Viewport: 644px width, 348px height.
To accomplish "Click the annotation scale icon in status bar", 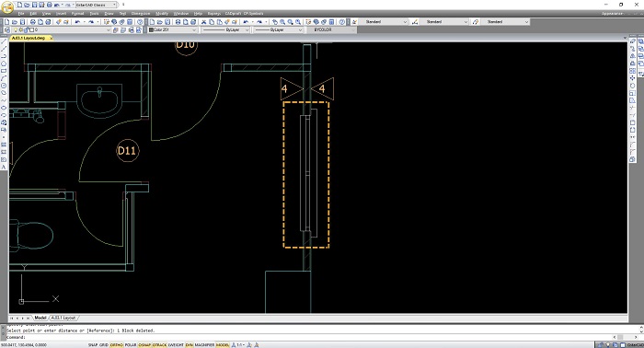I will [x=234, y=345].
